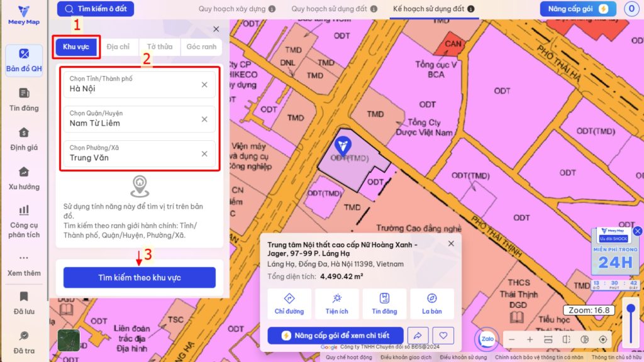Open Chọn Tỉnh/Thành phố dropdown
Image resolution: width=644 pixels, height=362 pixels.
point(140,84)
